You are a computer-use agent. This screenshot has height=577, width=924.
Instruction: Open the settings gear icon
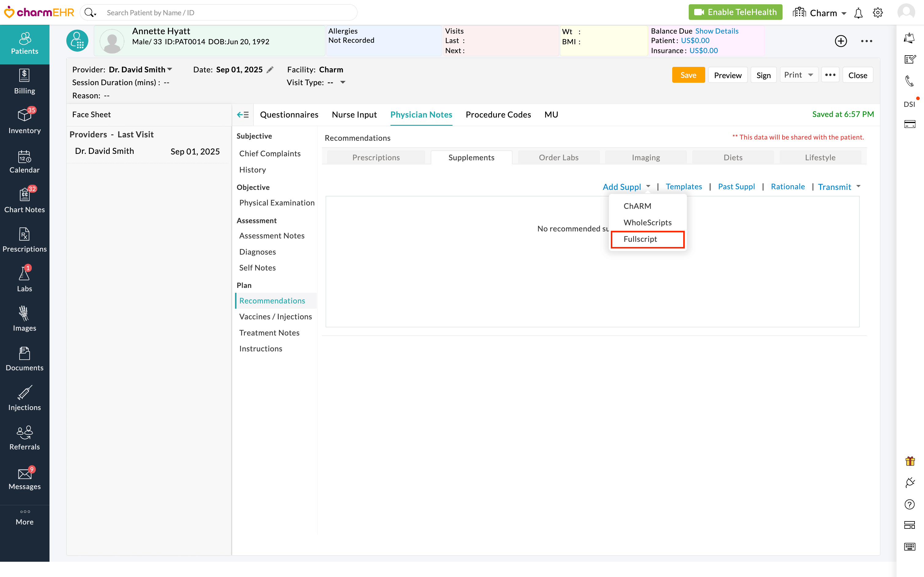pyautogui.click(x=878, y=13)
